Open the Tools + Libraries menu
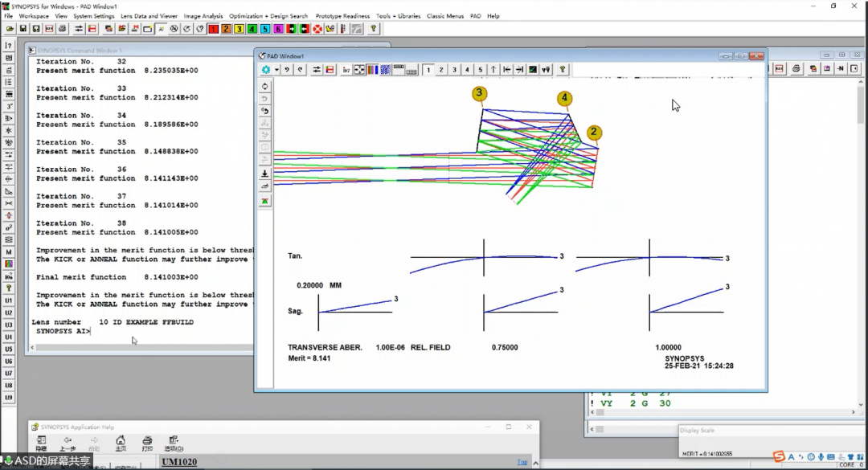 click(x=398, y=16)
